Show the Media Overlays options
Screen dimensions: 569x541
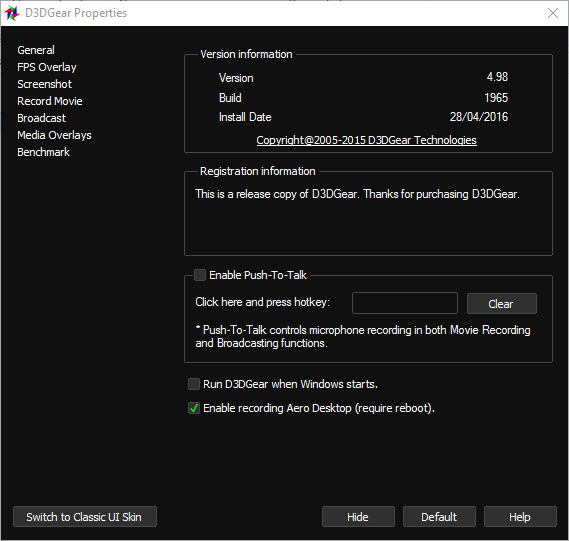point(54,135)
